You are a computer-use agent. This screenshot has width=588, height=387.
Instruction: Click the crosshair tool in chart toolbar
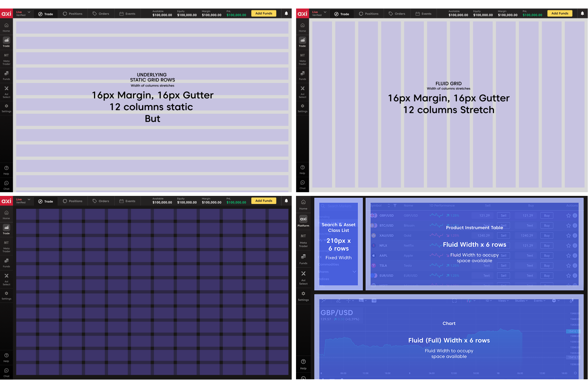[x=348, y=301]
